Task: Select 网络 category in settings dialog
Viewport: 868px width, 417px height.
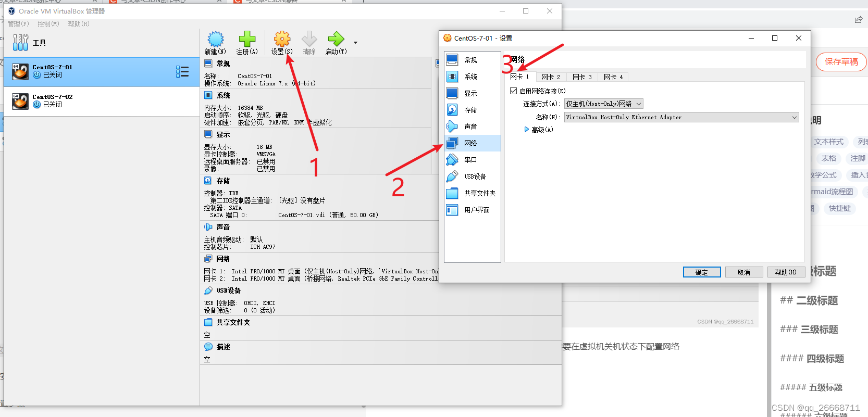Action: [473, 143]
